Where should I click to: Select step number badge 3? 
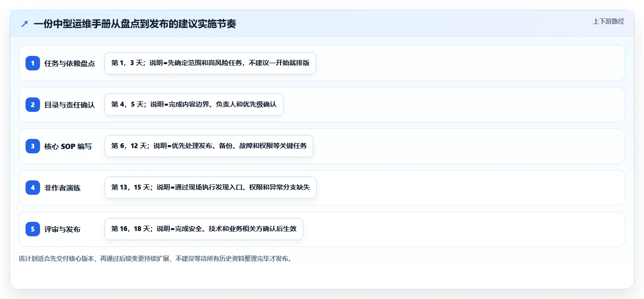[33, 146]
